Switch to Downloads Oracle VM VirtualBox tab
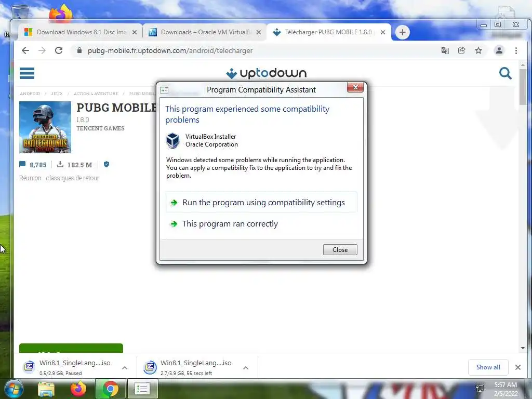532x399 pixels. 205,32
